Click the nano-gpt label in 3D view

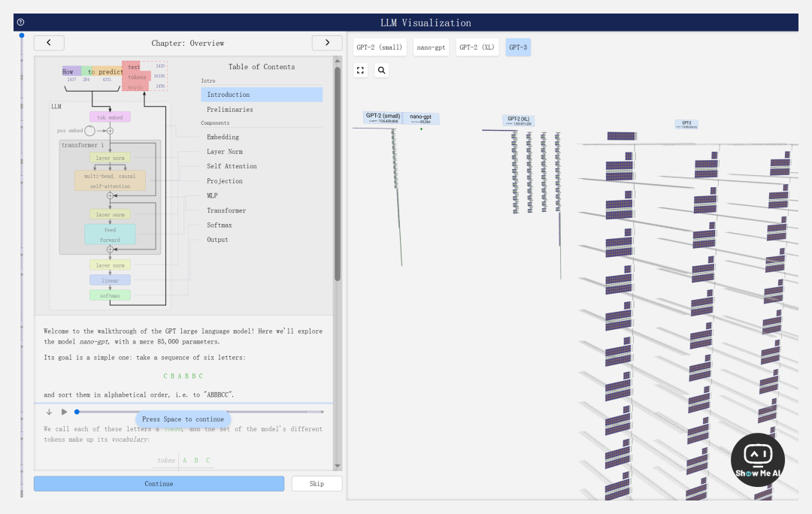pyautogui.click(x=420, y=119)
